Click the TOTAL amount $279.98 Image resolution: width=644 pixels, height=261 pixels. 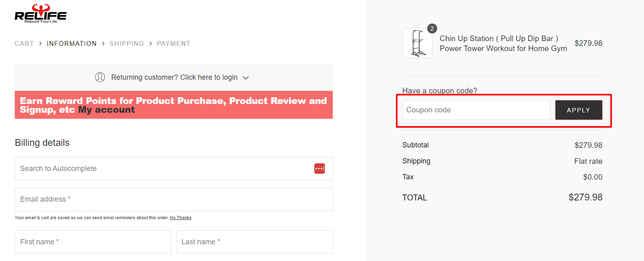click(x=585, y=197)
